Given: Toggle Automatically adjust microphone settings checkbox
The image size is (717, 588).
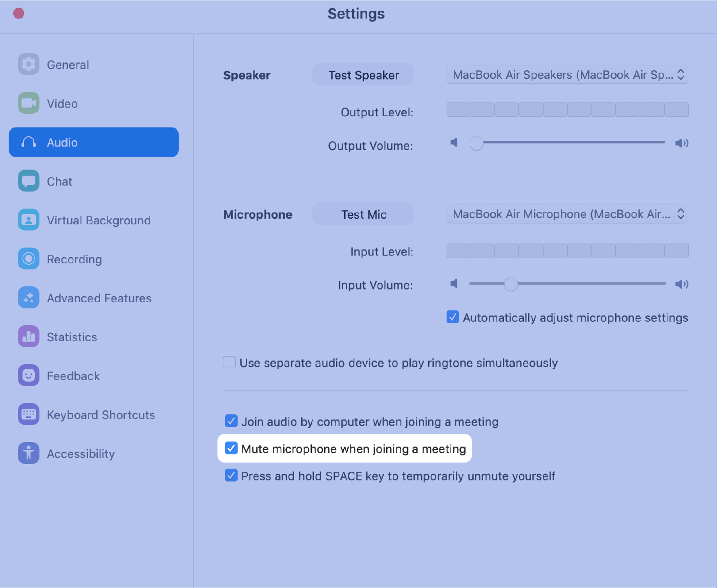Looking at the screenshot, I should (453, 317).
